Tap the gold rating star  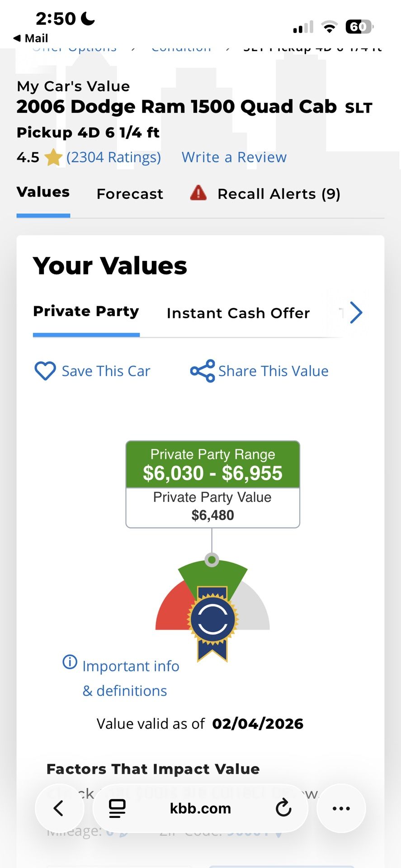(x=53, y=158)
